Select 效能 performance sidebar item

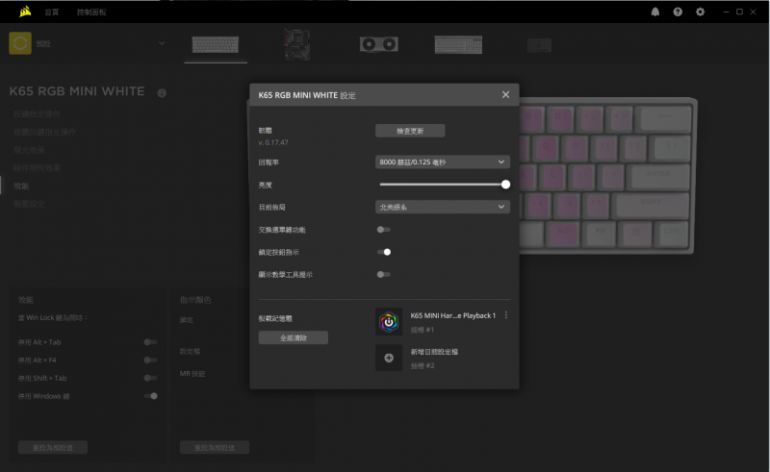point(21,186)
